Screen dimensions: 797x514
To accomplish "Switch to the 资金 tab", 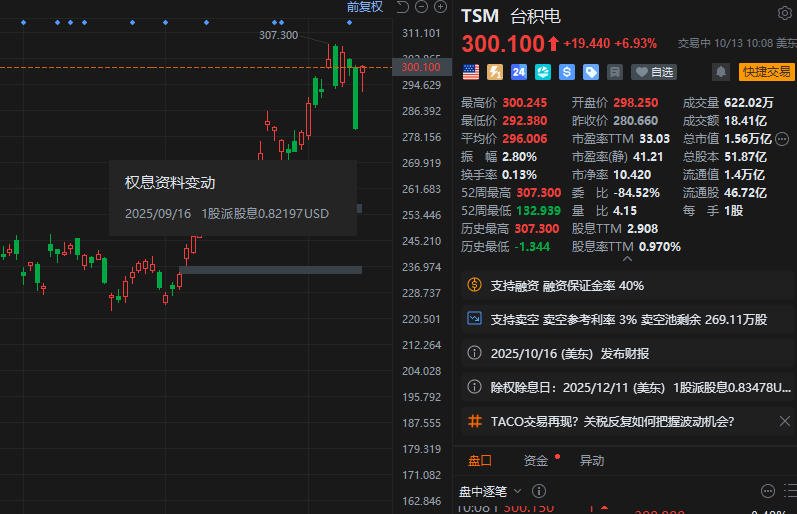I will [536, 461].
